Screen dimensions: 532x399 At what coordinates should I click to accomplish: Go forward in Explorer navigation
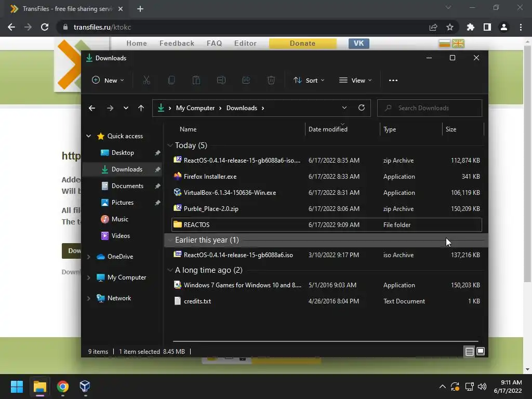[x=110, y=108]
